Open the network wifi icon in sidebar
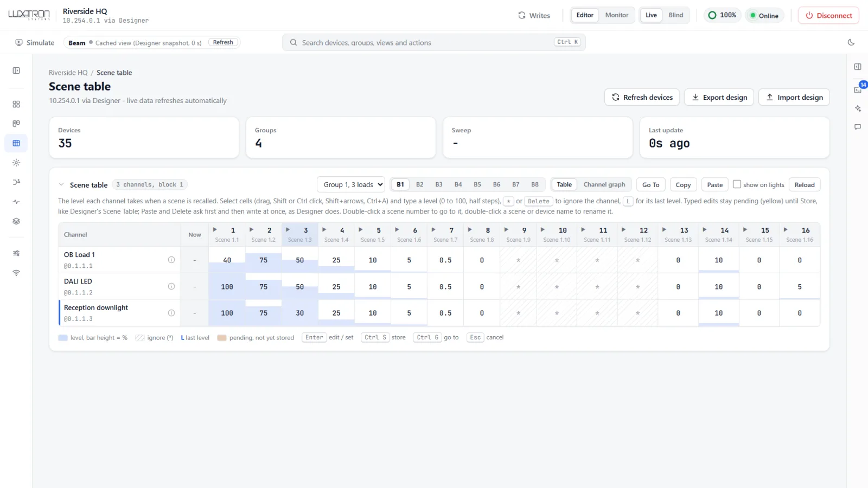The width and height of the screenshot is (868, 488). [16, 273]
